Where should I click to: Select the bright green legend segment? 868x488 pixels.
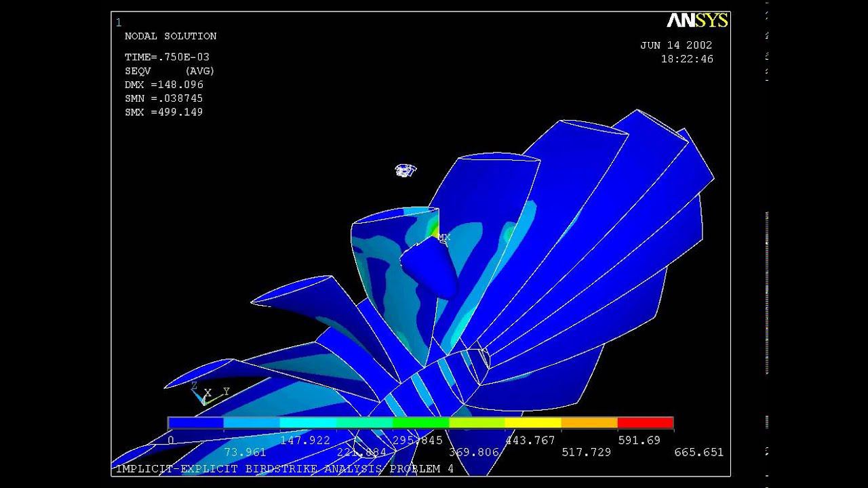click(420, 423)
